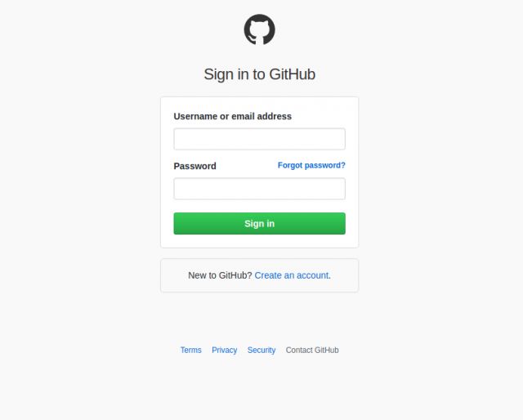Image resolution: width=523 pixels, height=420 pixels.
Task: Submit the login form with Sign in
Action: coord(260,224)
